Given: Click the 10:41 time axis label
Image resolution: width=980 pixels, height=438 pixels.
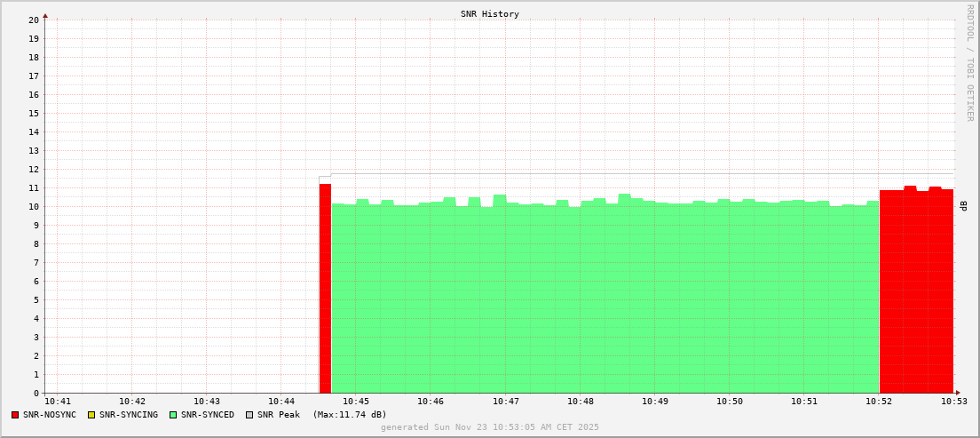Looking at the screenshot, I should pyautogui.click(x=57, y=402).
